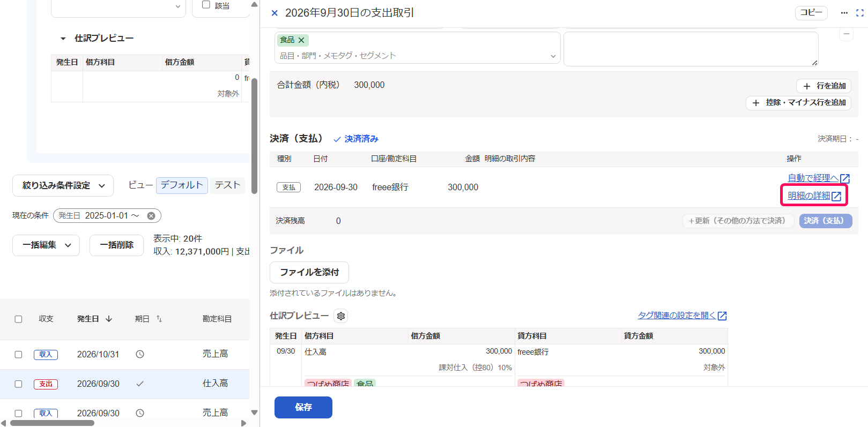Viewport: 868px width, 427px height.
Task: Click the scroll-right arrow of the left pane
Action: coord(244,423)
